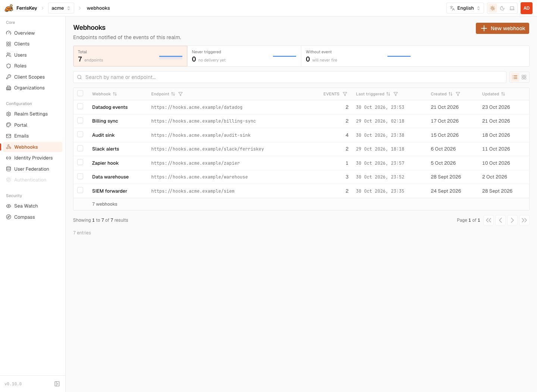Image resolution: width=537 pixels, height=392 pixels.
Task: Filter the EVENTS column
Action: pyautogui.click(x=345, y=94)
